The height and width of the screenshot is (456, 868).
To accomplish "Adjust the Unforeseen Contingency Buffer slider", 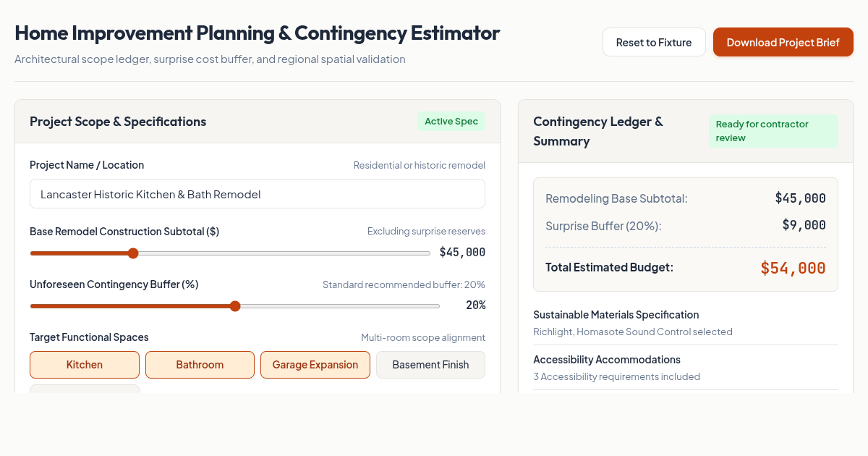I will 234,306.
